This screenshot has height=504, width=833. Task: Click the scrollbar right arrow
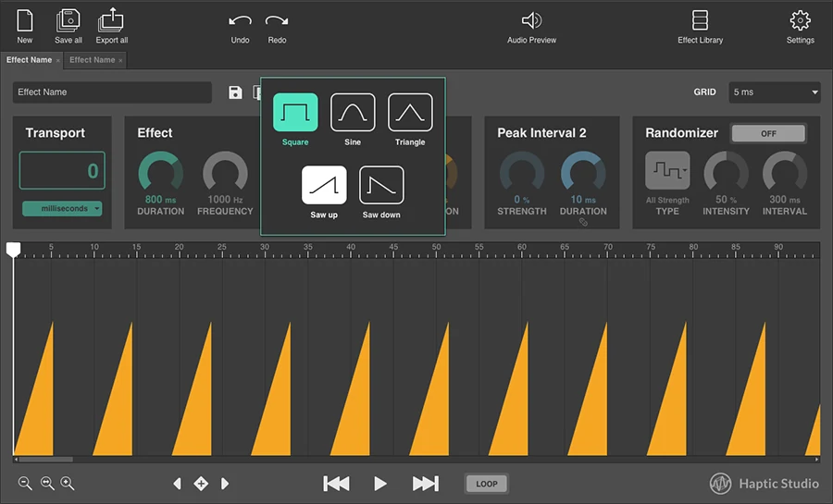817,460
